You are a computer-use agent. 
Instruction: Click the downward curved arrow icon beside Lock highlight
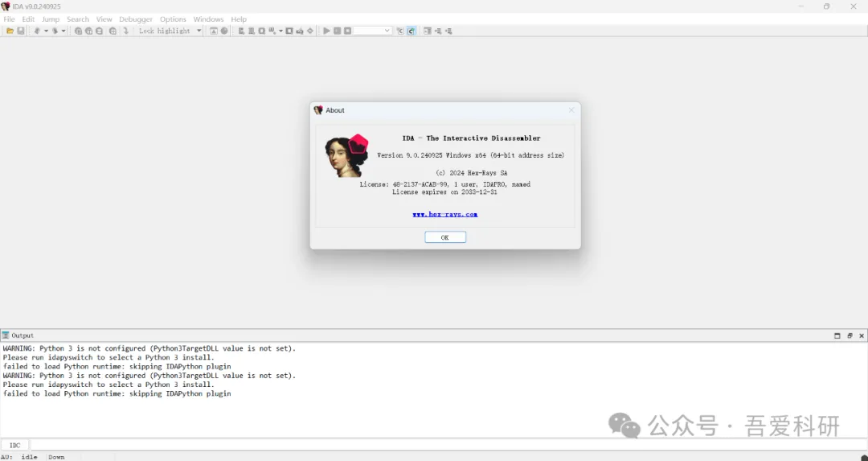[125, 31]
